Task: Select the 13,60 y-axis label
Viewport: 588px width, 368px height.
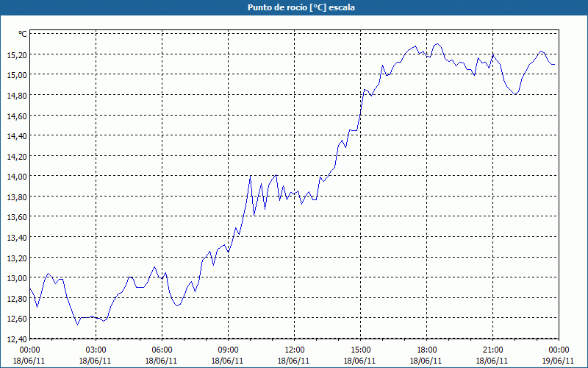Action: [x=17, y=217]
